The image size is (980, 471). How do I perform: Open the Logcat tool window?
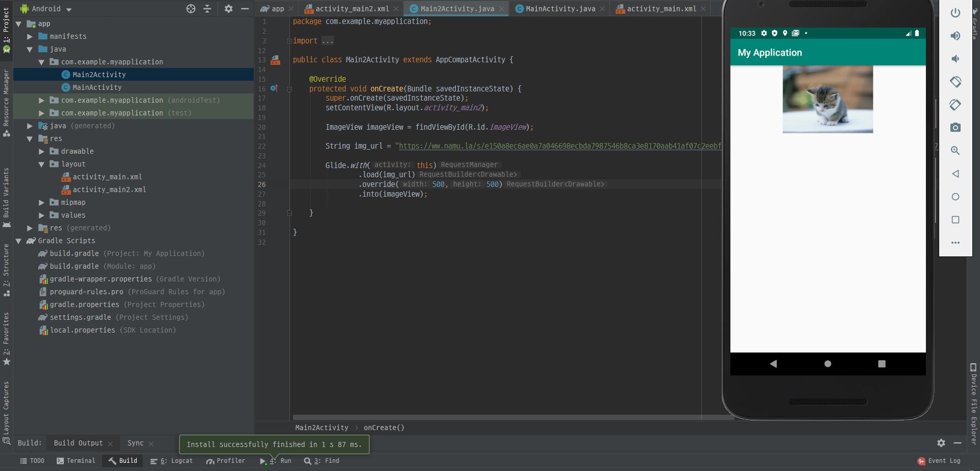pos(171,461)
